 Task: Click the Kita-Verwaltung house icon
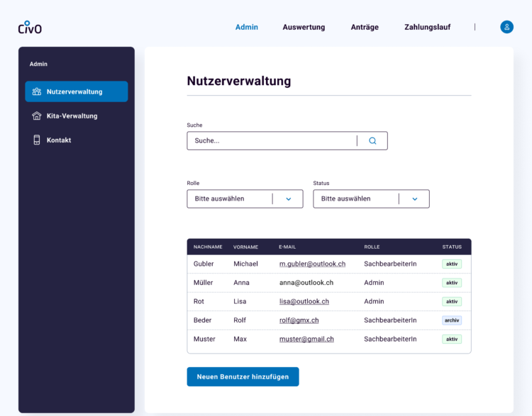pyautogui.click(x=37, y=116)
